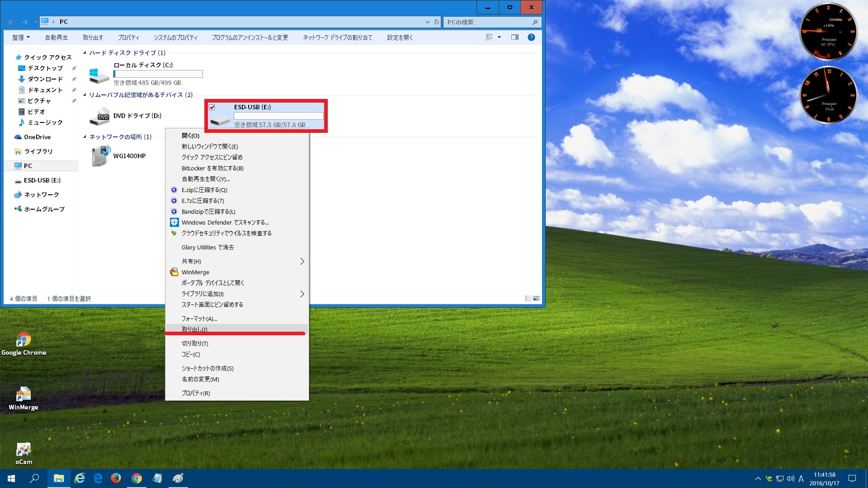Launch Internet Explorer from taskbar
Image resolution: width=868 pixels, height=488 pixels.
[79, 479]
